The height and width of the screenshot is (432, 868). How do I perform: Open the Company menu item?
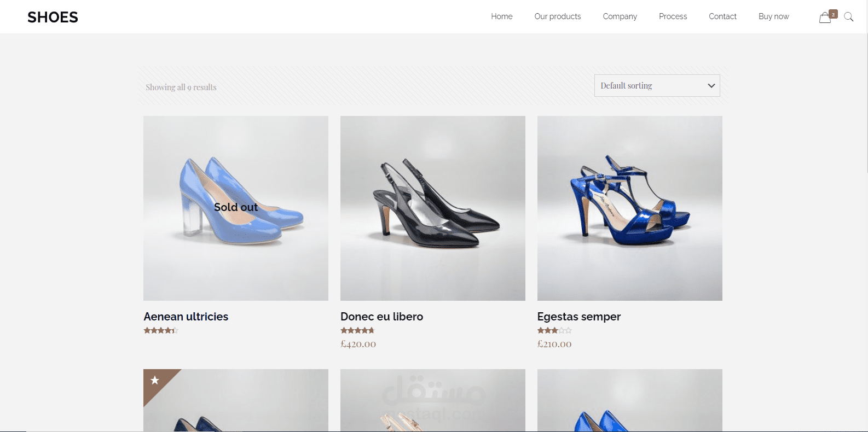(x=620, y=16)
